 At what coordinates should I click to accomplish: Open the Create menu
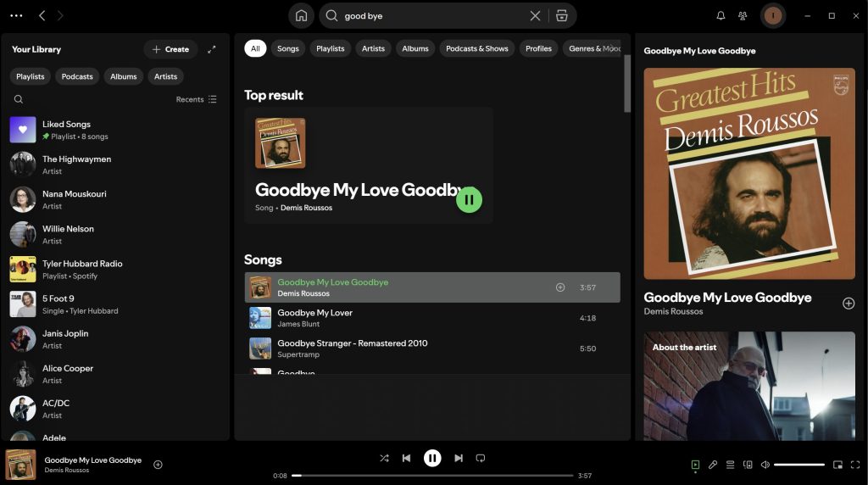pyautogui.click(x=170, y=49)
